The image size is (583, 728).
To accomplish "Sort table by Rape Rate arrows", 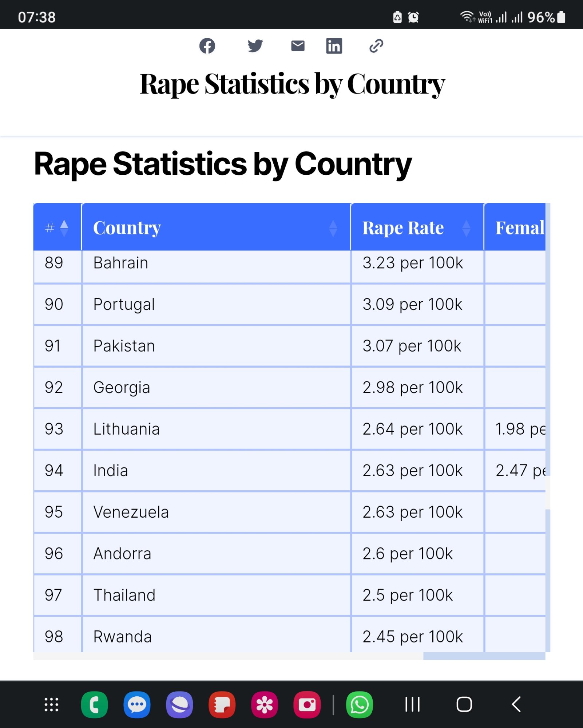I will pos(466,228).
